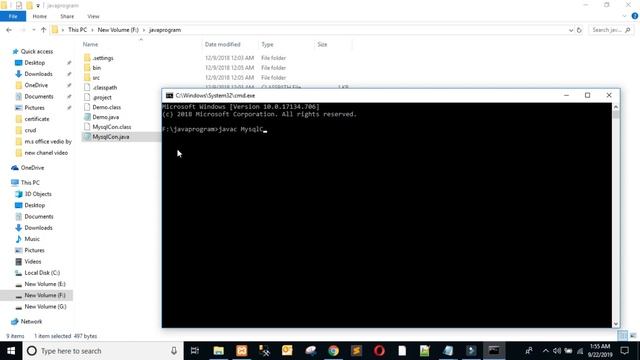Open the View ribbon tab
The height and width of the screenshot is (360, 640).
point(93,16)
